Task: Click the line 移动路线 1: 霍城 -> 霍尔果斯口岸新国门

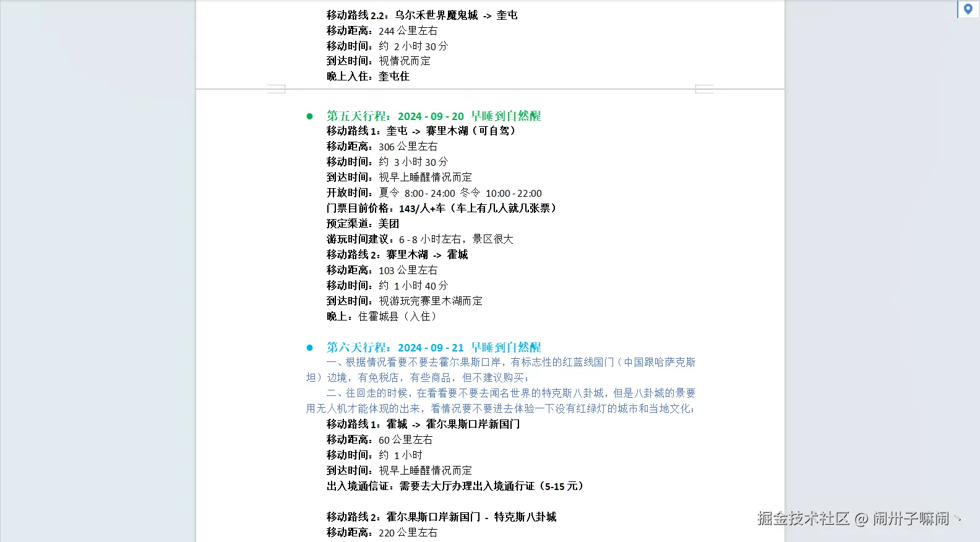Action: pos(423,424)
